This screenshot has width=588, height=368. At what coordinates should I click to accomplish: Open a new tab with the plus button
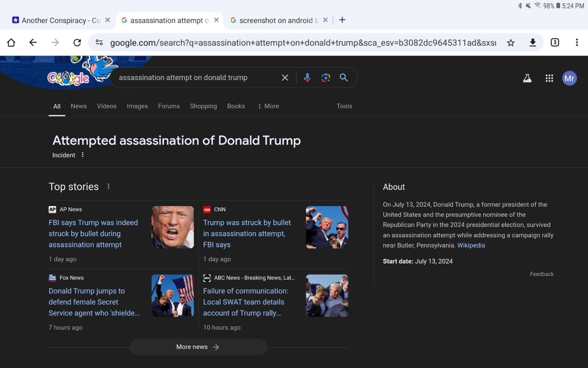[342, 20]
